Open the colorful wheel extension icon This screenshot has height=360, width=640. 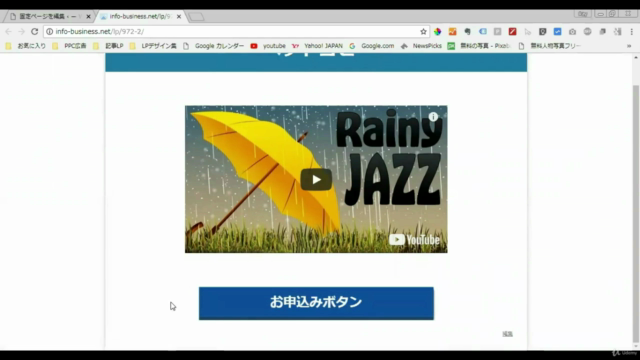tap(438, 31)
